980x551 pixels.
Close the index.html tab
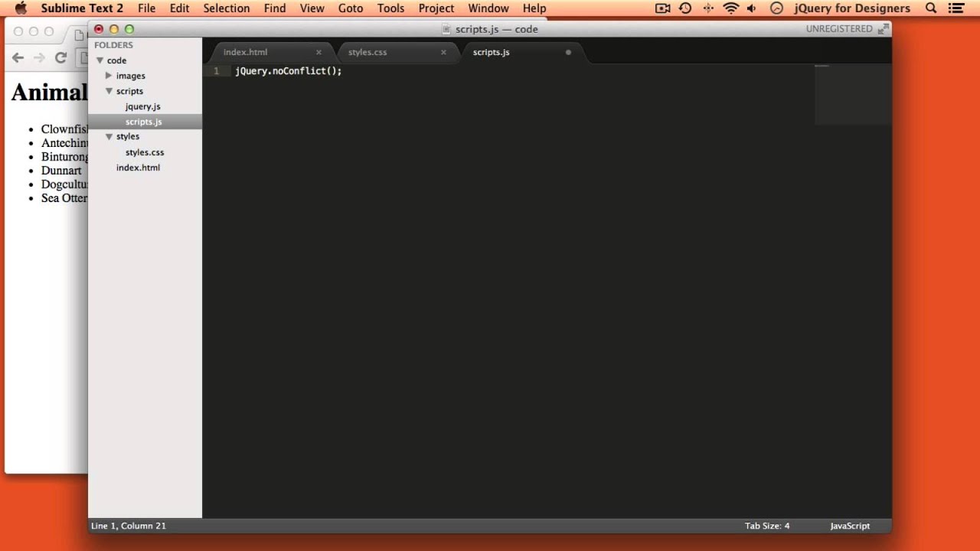point(318,52)
